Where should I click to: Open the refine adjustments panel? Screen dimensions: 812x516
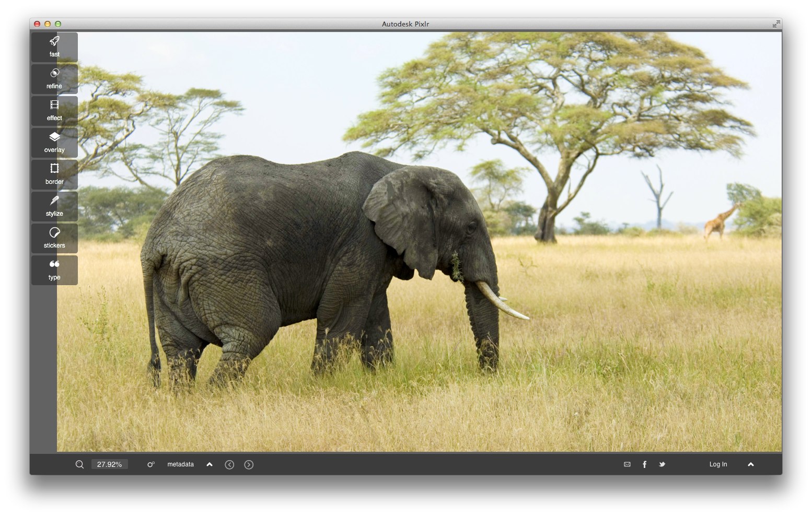point(54,79)
